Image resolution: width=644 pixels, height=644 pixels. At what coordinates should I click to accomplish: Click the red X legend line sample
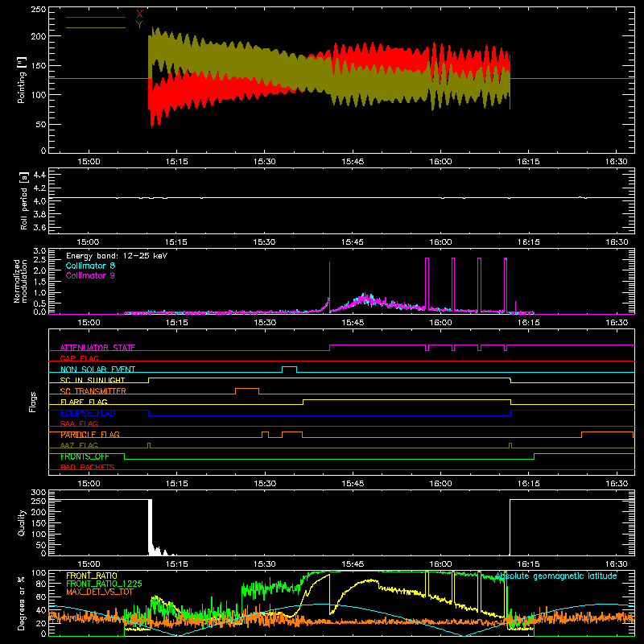96,17
